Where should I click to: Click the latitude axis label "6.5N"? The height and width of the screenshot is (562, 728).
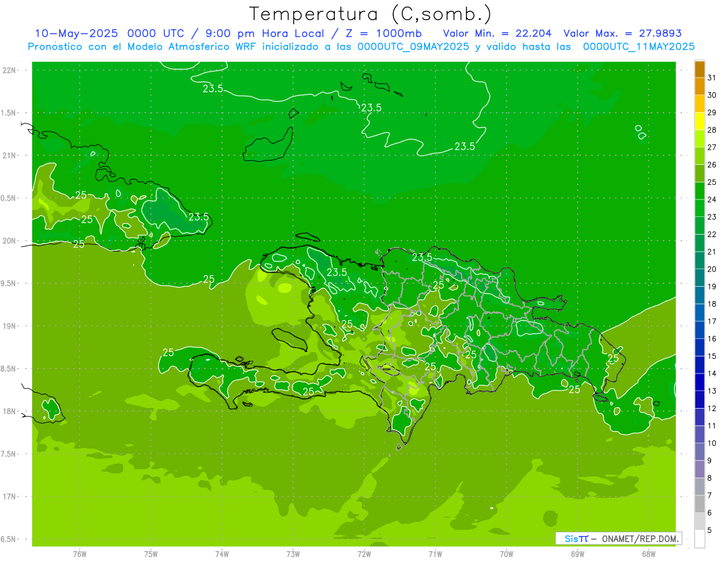(x=8, y=539)
